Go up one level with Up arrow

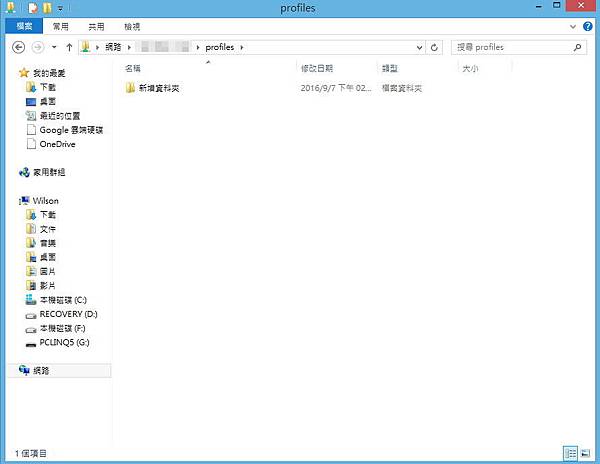click(x=69, y=47)
